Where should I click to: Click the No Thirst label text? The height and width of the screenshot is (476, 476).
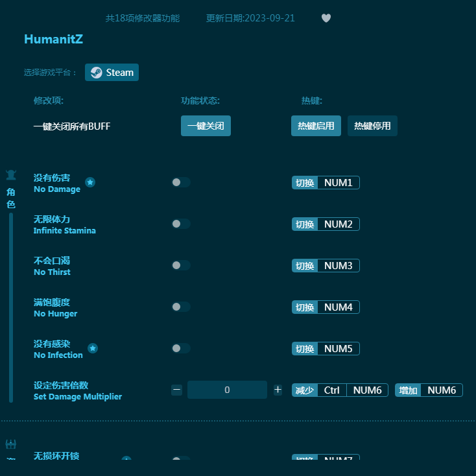click(x=53, y=272)
